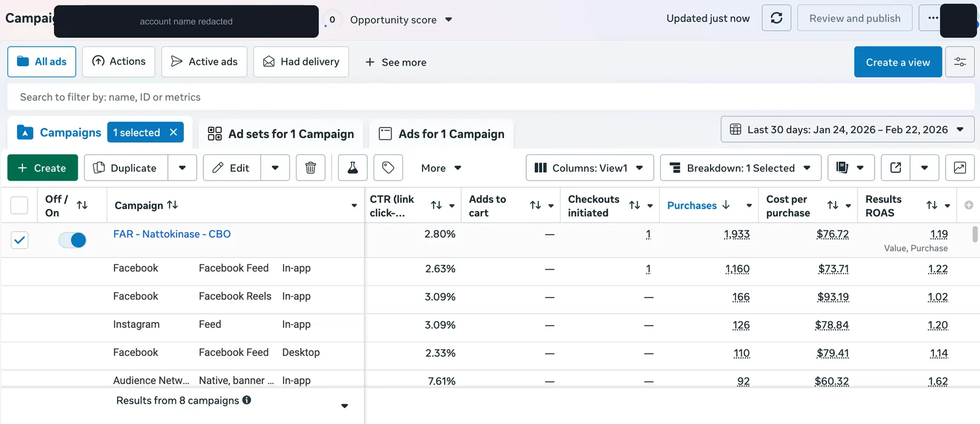Image resolution: width=980 pixels, height=424 pixels.
Task: Click See more views
Action: (396, 62)
